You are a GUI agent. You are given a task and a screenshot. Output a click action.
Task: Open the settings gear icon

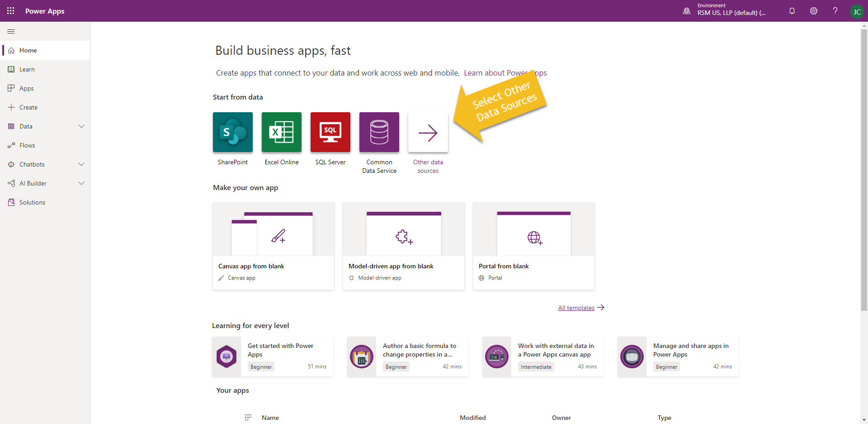pyautogui.click(x=814, y=11)
